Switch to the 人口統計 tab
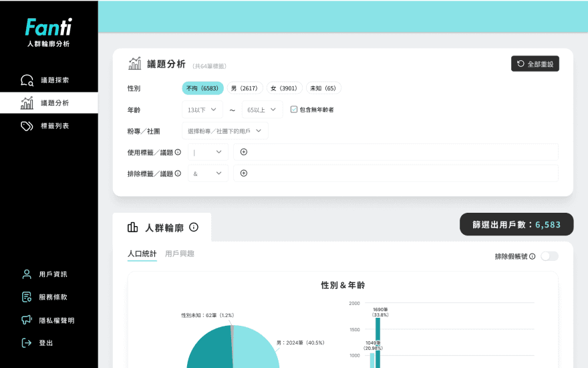The width and height of the screenshot is (588, 368). [142, 254]
